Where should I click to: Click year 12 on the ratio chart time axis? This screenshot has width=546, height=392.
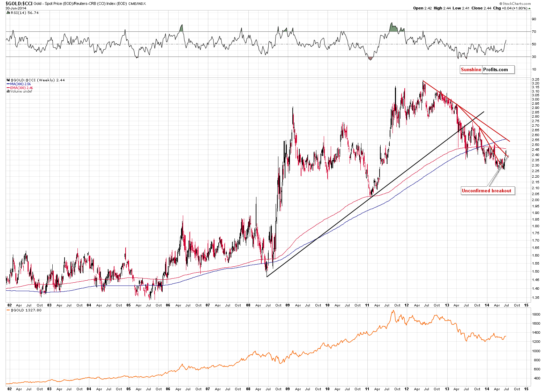(x=407, y=305)
